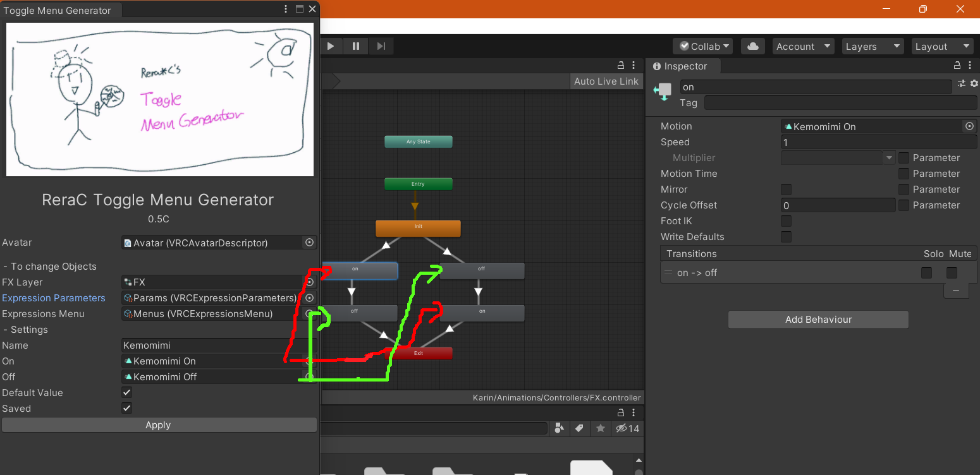980x475 pixels.
Task: Lock the Project panel
Action: (621, 412)
